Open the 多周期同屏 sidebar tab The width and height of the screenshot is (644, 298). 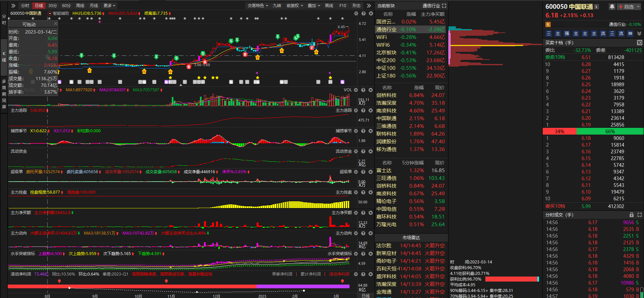(x=4, y=94)
